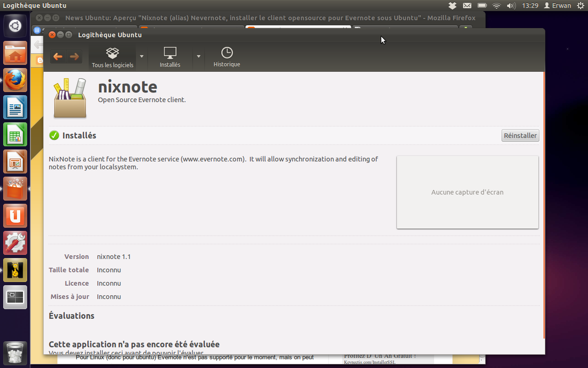This screenshot has height=368, width=588.
Task: Click the Réinstaller button
Action: [x=520, y=136]
